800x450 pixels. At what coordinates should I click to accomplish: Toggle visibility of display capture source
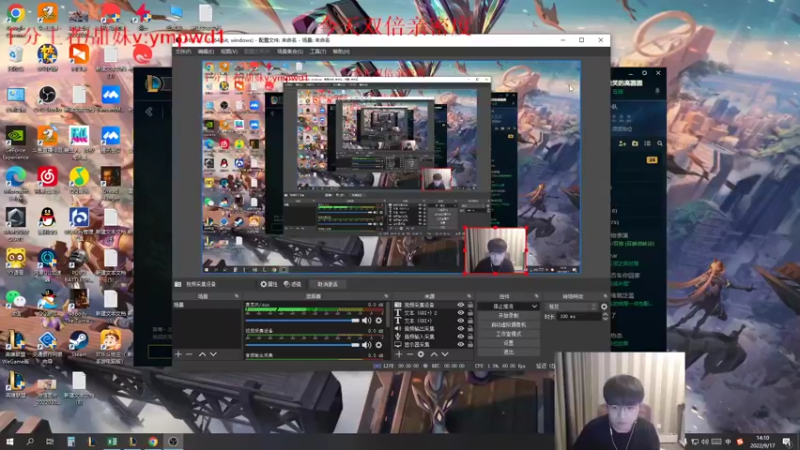[461, 344]
